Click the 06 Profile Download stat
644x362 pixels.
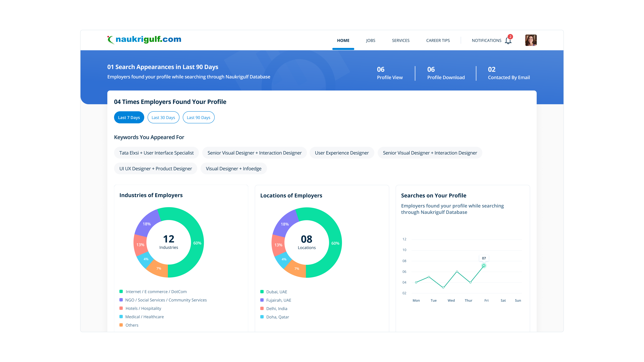click(446, 73)
